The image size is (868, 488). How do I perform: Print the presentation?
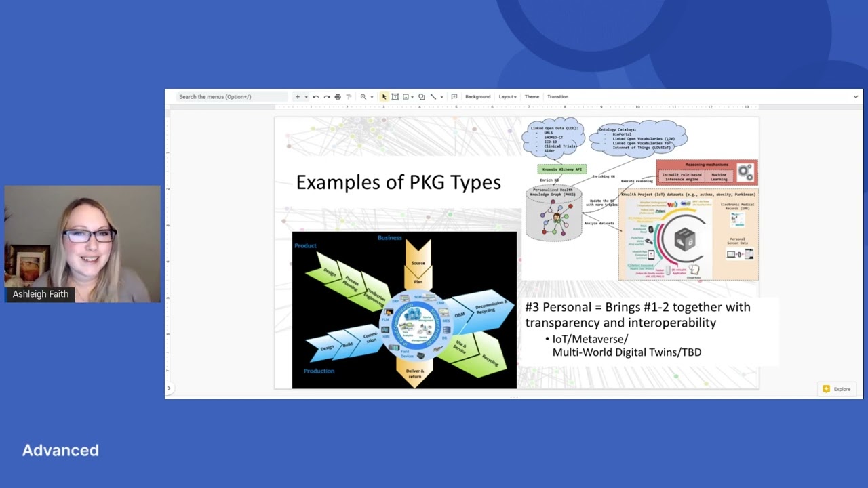coord(338,97)
